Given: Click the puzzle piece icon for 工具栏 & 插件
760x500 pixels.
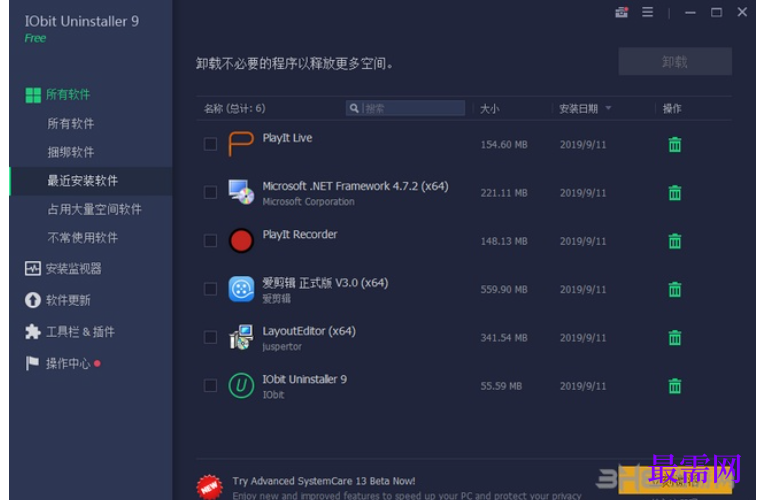Looking at the screenshot, I should pyautogui.click(x=32, y=331).
